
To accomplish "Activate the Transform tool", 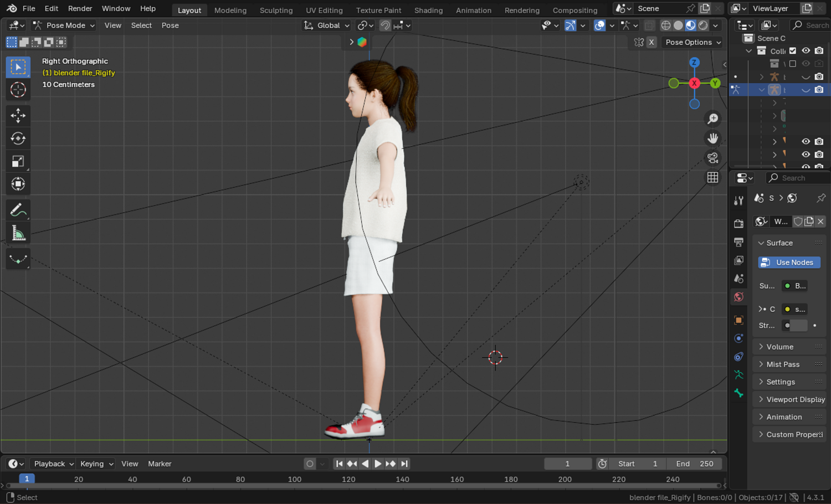I will [18, 184].
